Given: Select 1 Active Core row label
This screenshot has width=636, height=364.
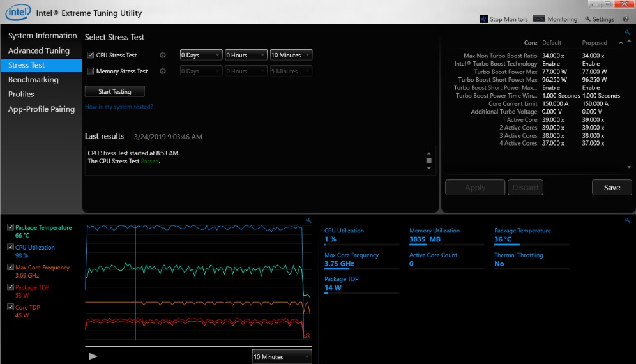Looking at the screenshot, I should (x=520, y=119).
